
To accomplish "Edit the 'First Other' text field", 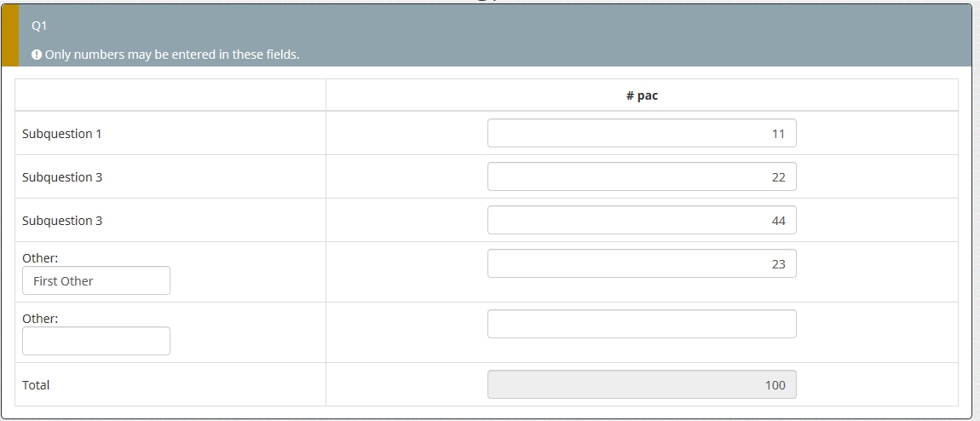I will click(96, 281).
